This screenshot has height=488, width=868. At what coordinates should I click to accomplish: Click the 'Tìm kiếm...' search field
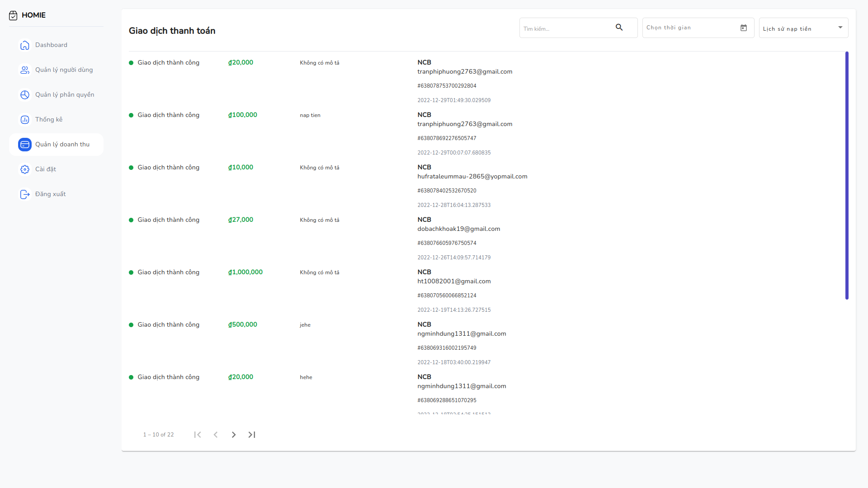[x=565, y=28]
